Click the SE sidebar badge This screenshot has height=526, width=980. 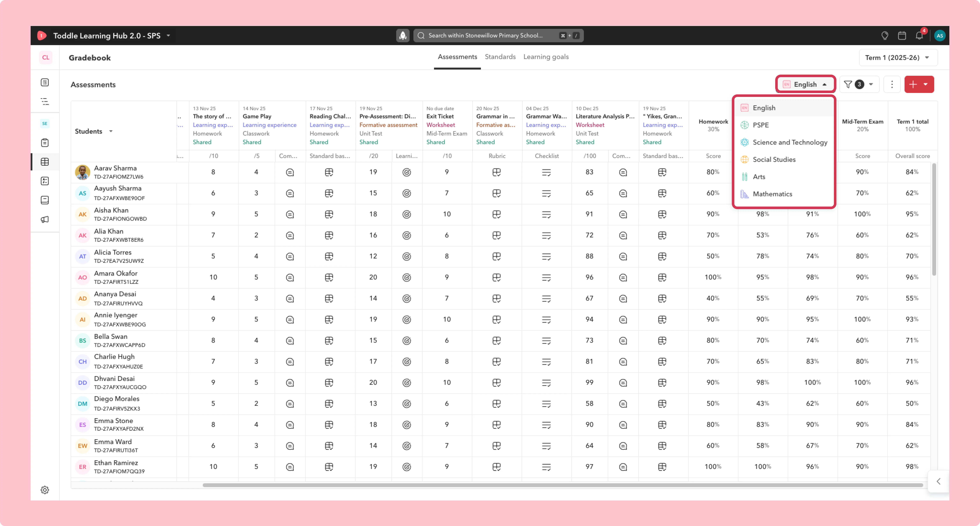[45, 124]
